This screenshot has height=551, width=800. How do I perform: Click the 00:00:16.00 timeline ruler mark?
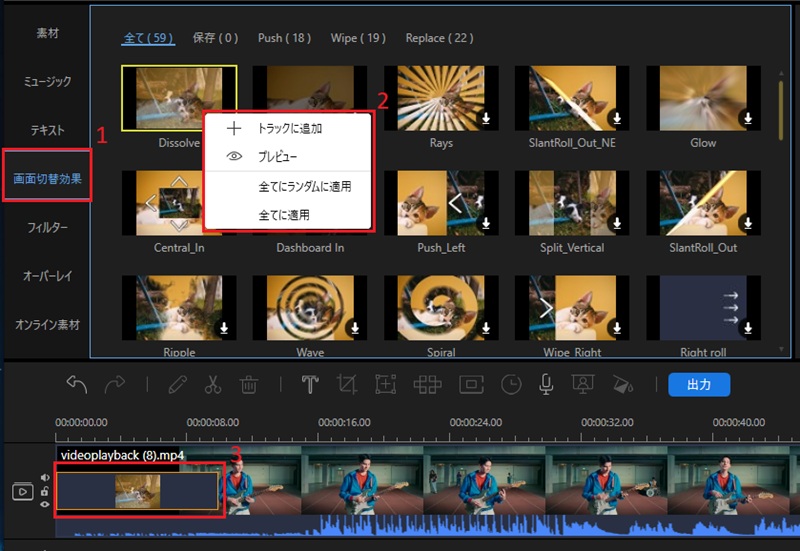(x=344, y=422)
